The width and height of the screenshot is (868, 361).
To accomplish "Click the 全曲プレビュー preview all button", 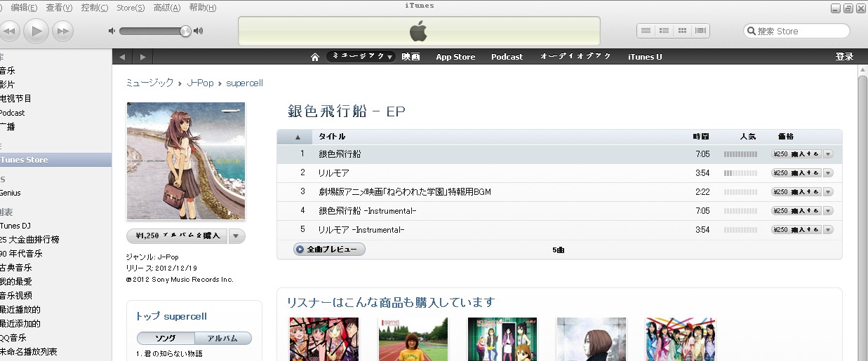I will [x=329, y=249].
